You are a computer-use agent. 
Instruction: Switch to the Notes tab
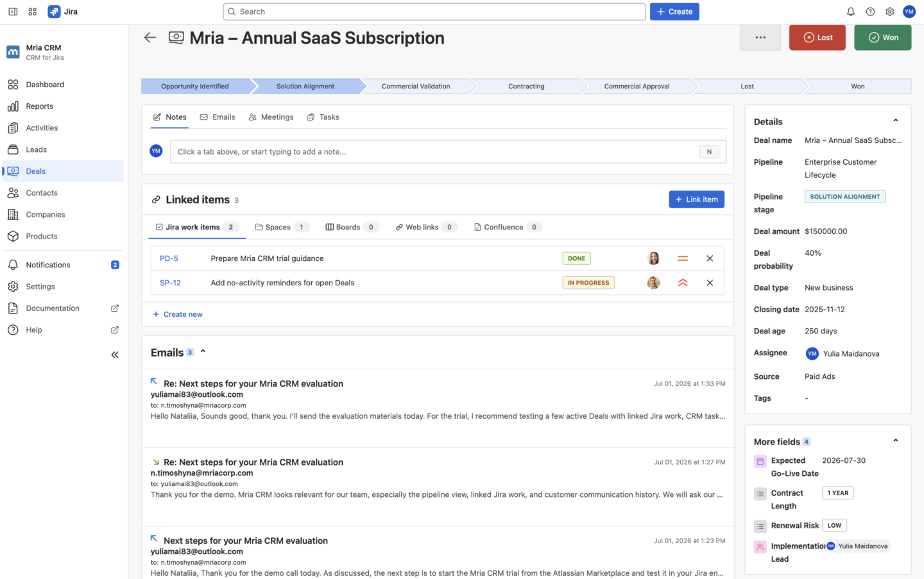tap(169, 117)
